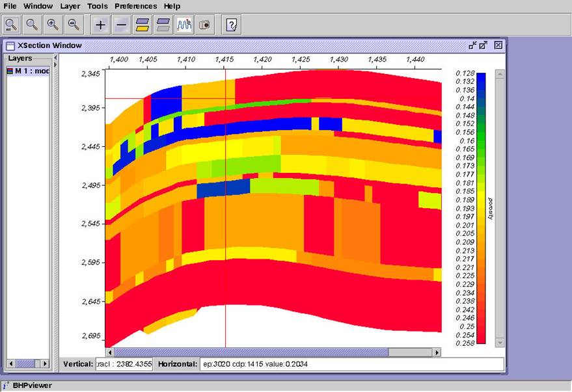Select the plain magnifier zoom tool

click(x=32, y=25)
